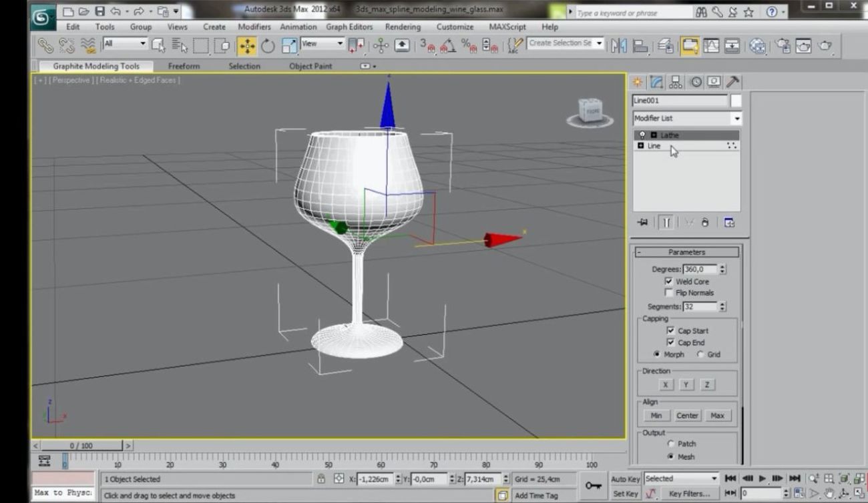Uncheck the Weld Core checkbox
This screenshot has height=503, width=868.
[668, 282]
